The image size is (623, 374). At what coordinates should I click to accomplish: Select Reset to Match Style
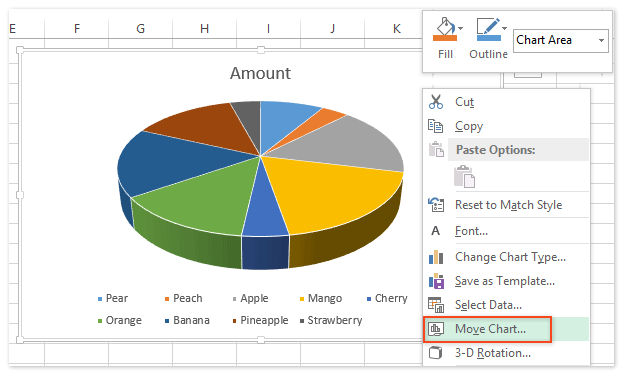point(509,205)
